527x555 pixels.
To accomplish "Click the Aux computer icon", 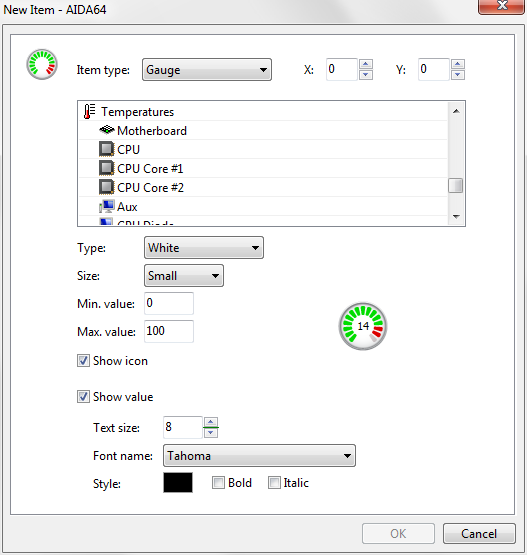I will [107, 206].
